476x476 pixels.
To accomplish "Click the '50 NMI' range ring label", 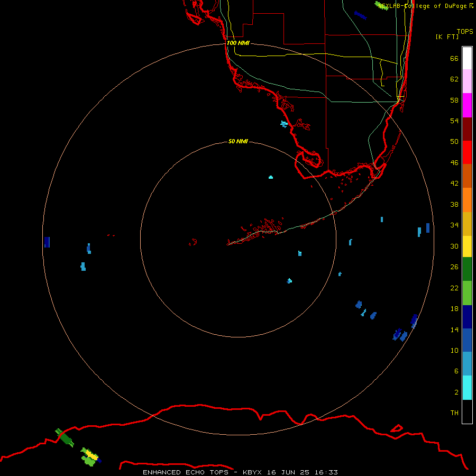I will coord(238,141).
